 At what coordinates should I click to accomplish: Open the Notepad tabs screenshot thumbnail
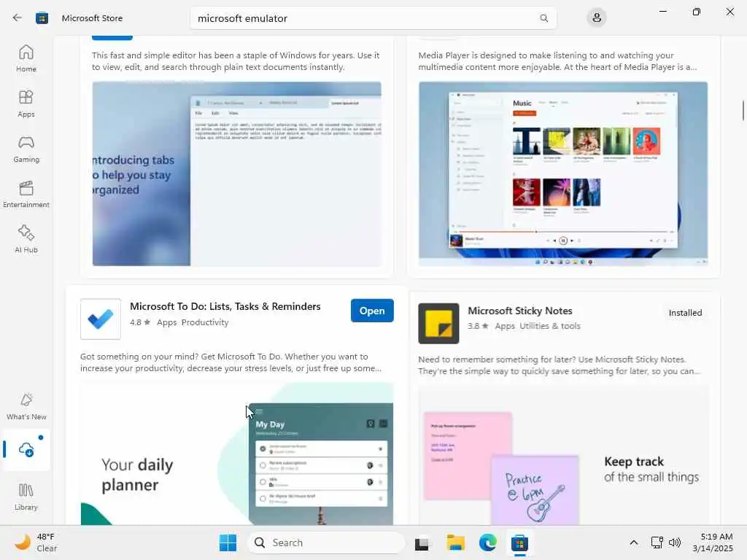click(x=237, y=174)
